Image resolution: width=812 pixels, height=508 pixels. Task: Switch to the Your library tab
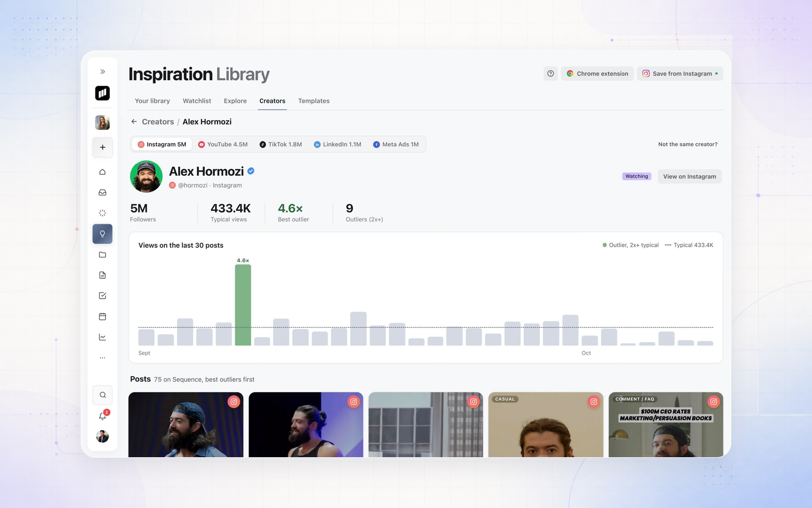(x=152, y=101)
